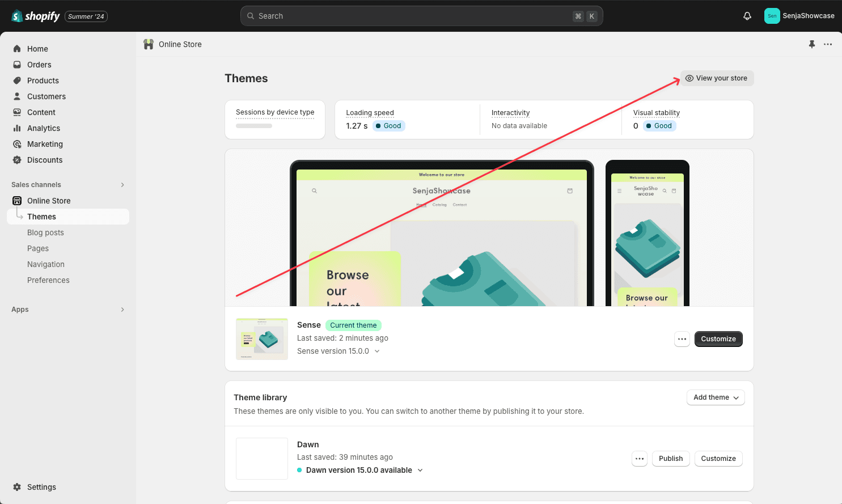Click the desktop theme preview image
Image resolution: width=842 pixels, height=504 pixels.
click(x=442, y=234)
